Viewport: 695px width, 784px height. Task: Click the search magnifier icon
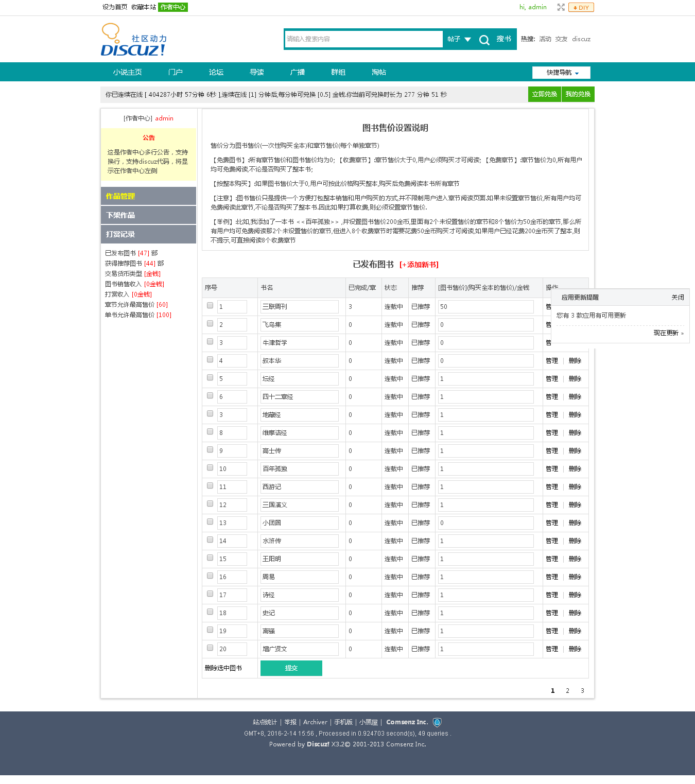click(484, 40)
